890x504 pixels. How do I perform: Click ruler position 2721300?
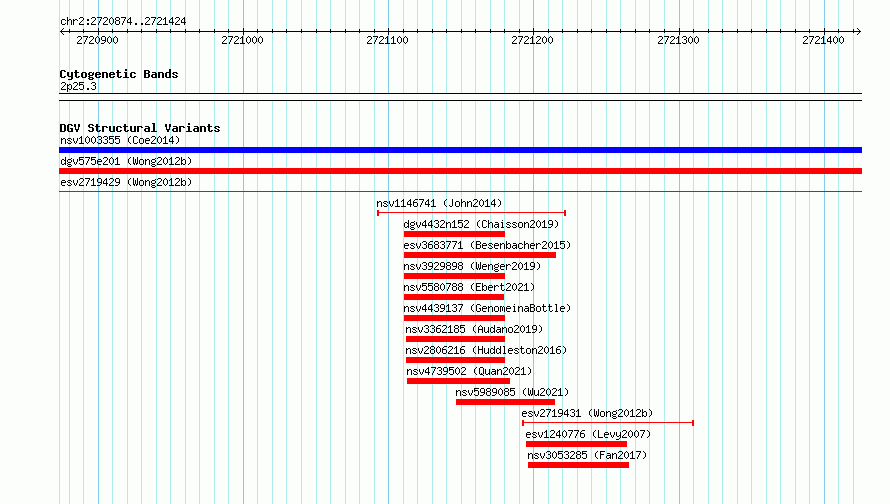(678, 40)
